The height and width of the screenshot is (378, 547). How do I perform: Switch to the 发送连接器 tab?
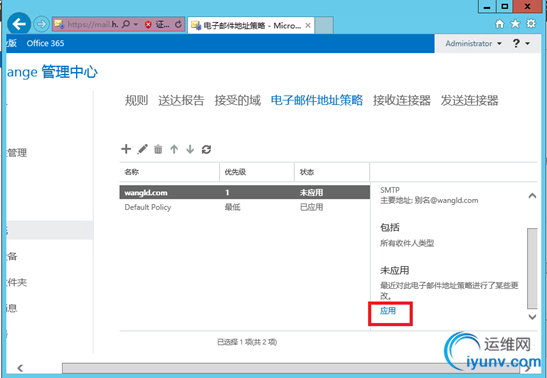coord(470,100)
